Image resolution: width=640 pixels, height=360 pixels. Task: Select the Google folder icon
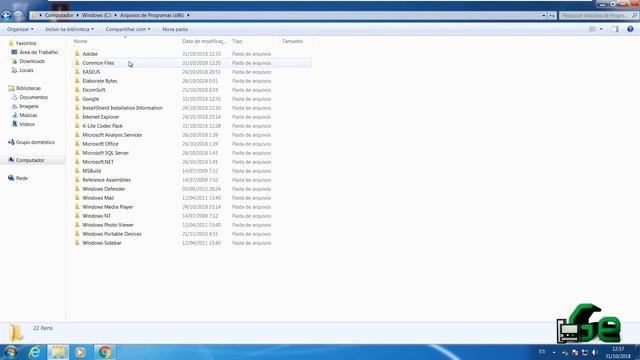pos(77,98)
